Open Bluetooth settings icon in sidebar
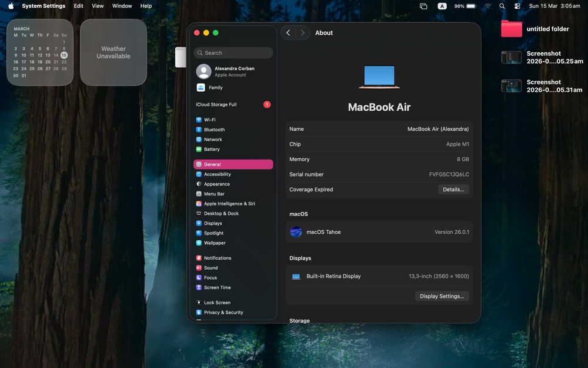The height and width of the screenshot is (368, 588). [x=199, y=130]
